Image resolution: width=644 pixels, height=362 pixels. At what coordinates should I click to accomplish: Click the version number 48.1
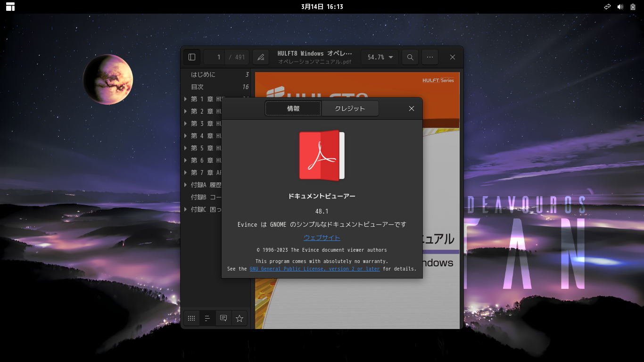coord(322,211)
